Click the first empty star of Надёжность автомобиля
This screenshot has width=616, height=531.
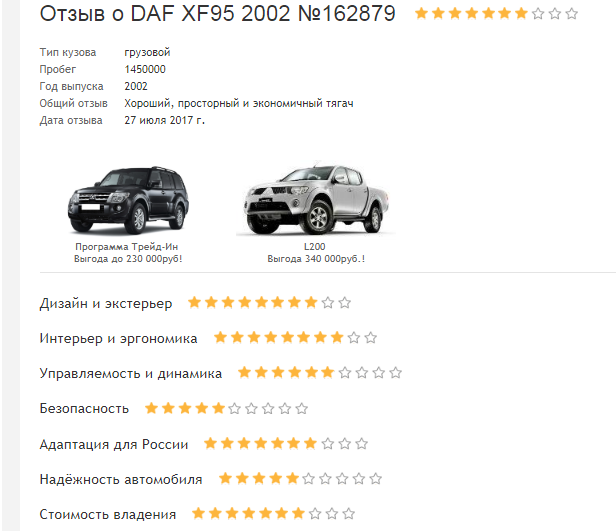(309, 478)
